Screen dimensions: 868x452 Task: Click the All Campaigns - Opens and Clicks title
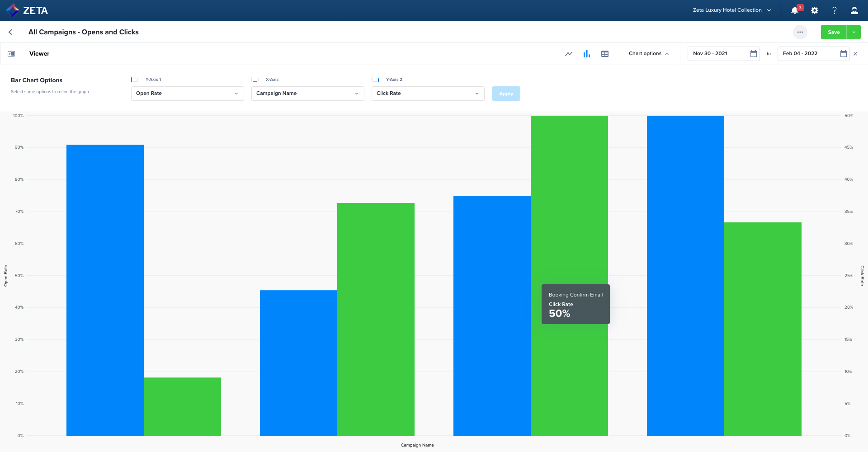(84, 32)
